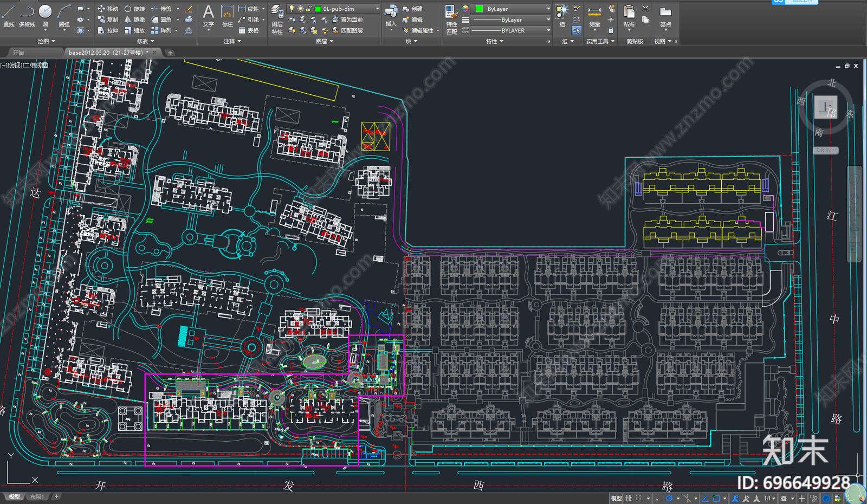Expand the 图层 (Layers) panel

[325, 41]
